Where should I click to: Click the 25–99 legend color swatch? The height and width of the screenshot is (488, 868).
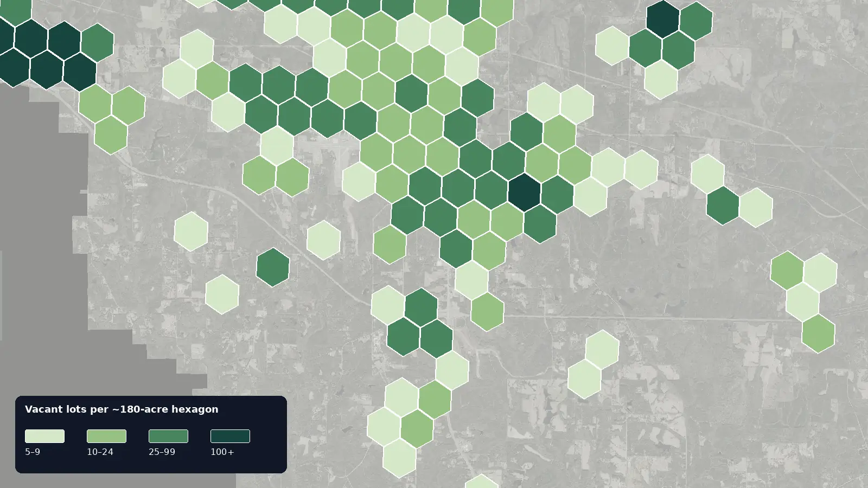168,436
